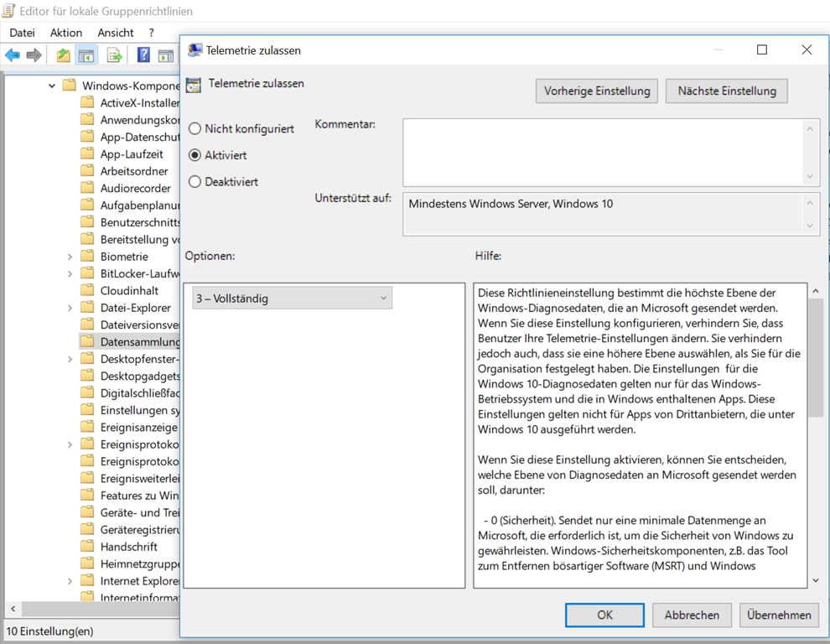Collapse the Windows-Komponenten tree node
The width and height of the screenshot is (830, 644).
point(52,86)
